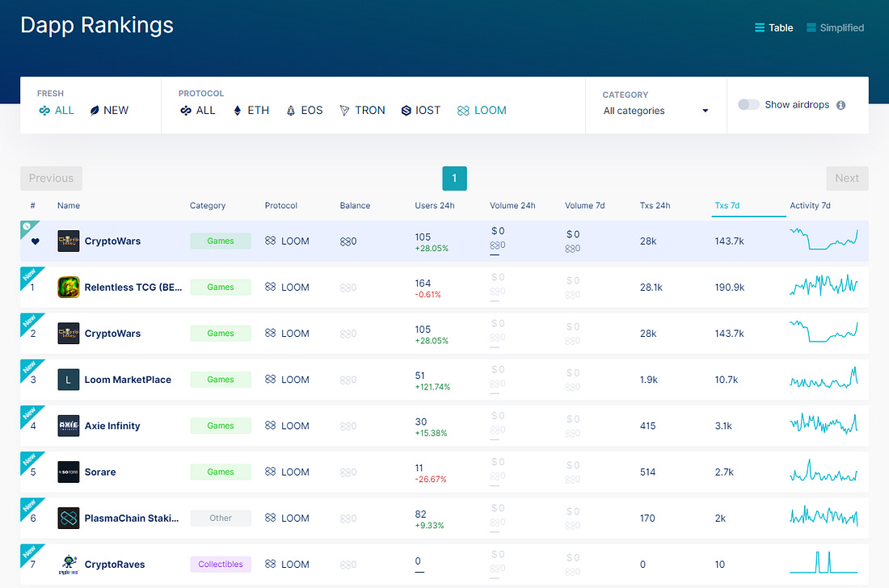Switch to Table view

774,27
